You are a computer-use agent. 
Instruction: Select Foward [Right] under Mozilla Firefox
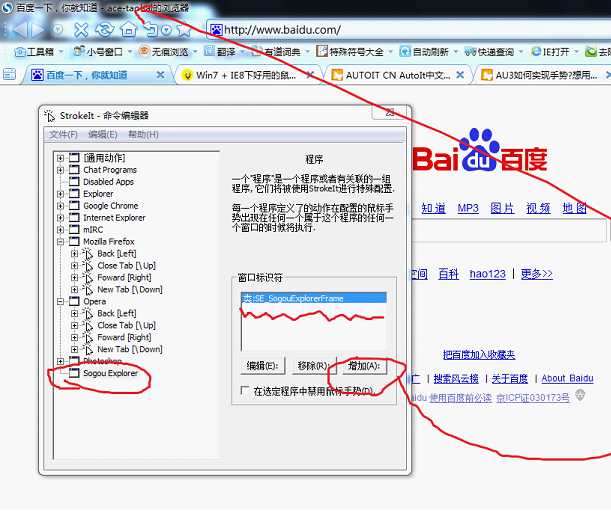(124, 278)
